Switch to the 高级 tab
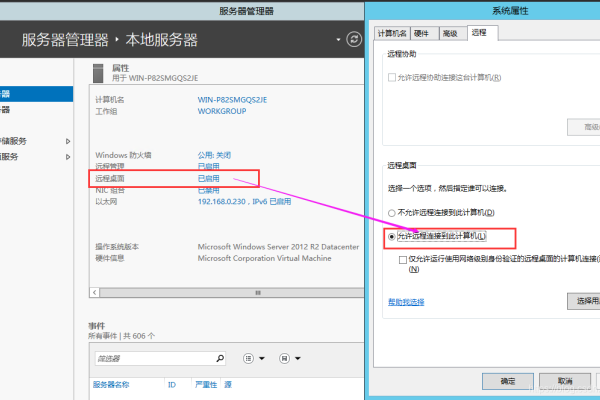The height and width of the screenshot is (400, 600). pos(450,33)
